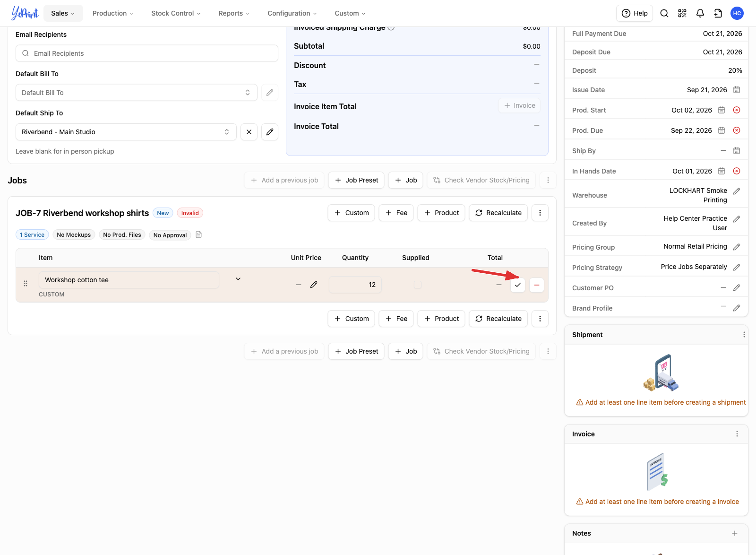756x555 pixels.
Task: Clear the In Hands Date
Action: 737,171
